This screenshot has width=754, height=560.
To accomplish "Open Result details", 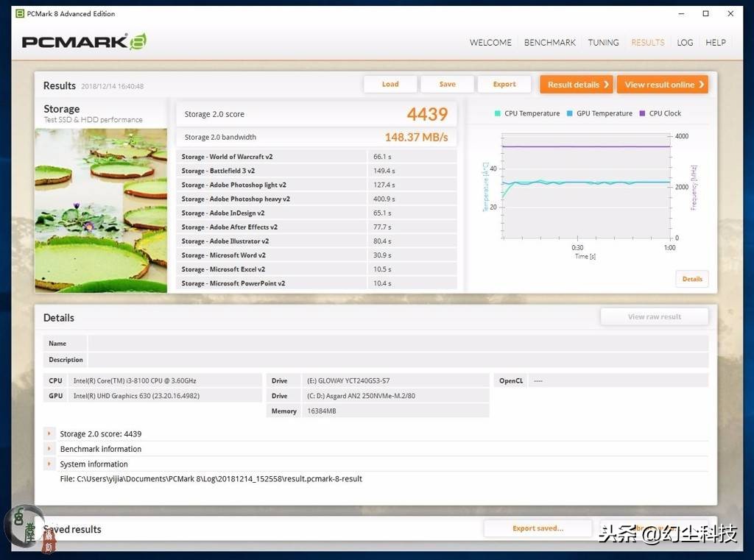I will click(576, 84).
